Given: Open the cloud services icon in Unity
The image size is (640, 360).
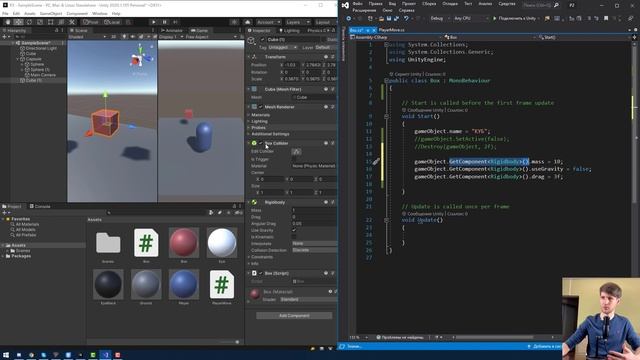Looking at the screenshot, I should (x=248, y=22).
